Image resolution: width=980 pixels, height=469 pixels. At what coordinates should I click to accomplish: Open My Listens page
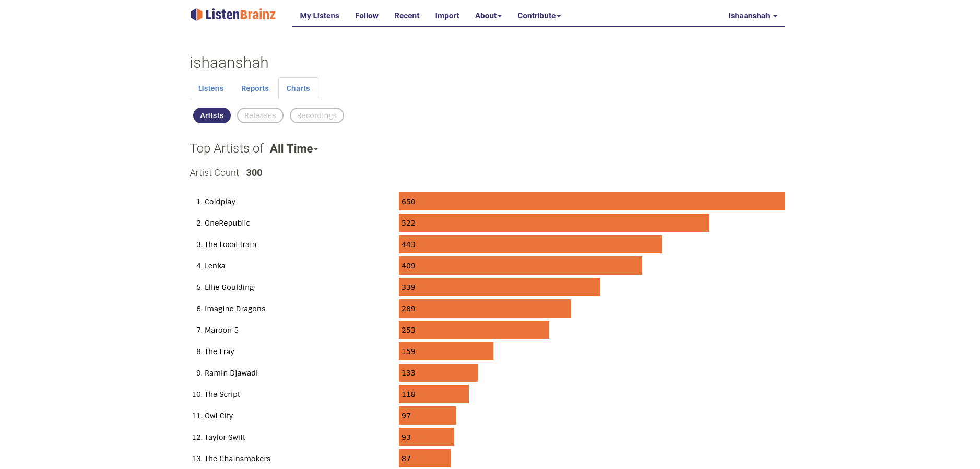(x=320, y=16)
